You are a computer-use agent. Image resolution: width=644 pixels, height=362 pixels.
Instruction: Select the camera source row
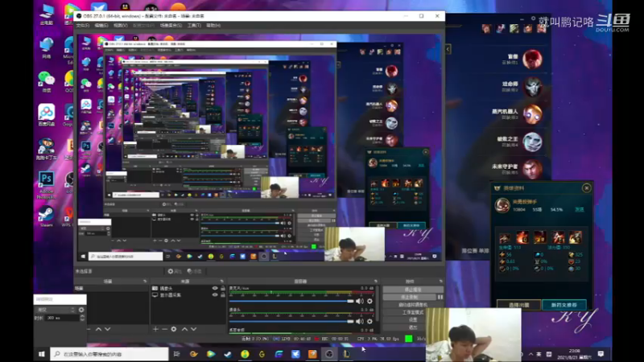tap(188, 289)
